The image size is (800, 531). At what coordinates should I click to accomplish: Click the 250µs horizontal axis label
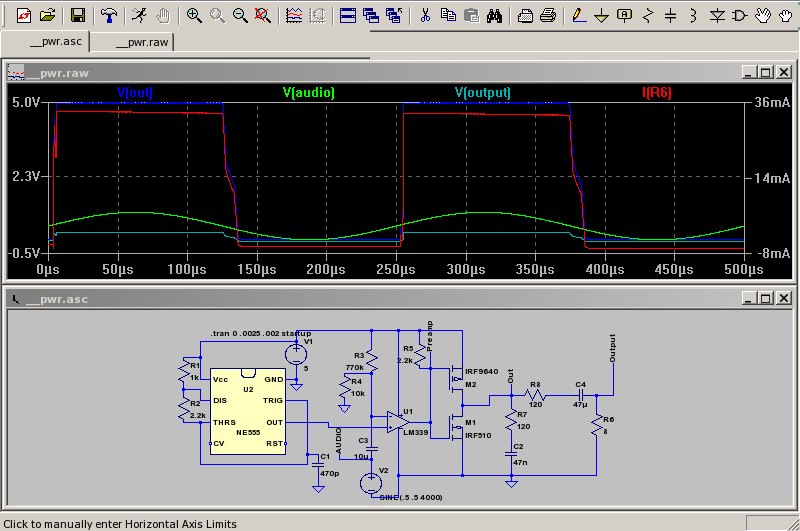[396, 269]
